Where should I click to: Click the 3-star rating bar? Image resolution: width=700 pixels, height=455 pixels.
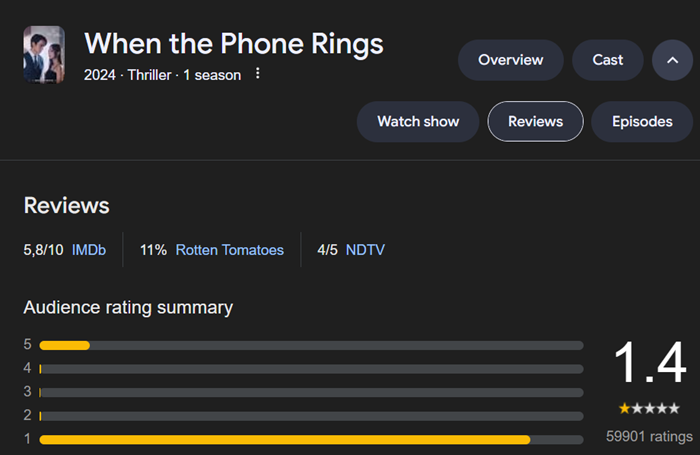[x=311, y=392]
